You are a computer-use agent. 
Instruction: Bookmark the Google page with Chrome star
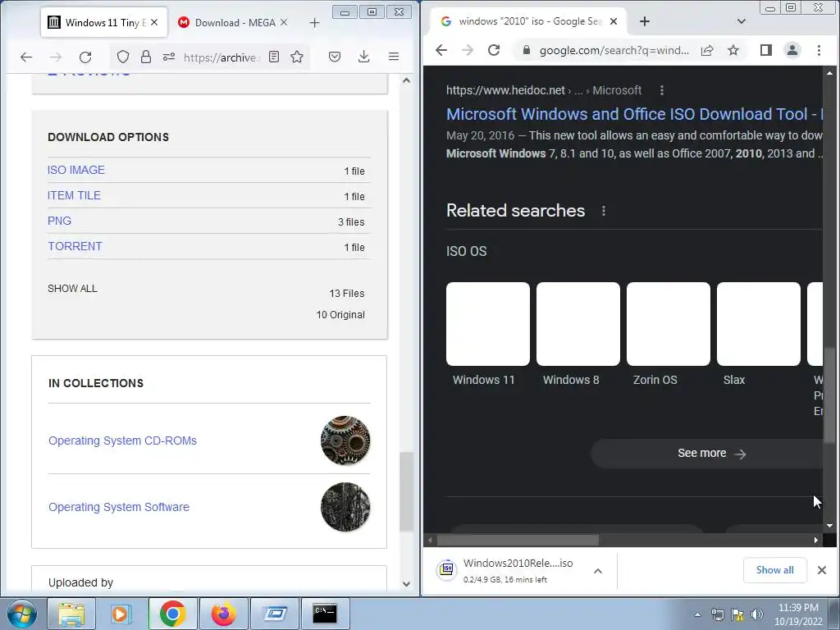pyautogui.click(x=733, y=50)
